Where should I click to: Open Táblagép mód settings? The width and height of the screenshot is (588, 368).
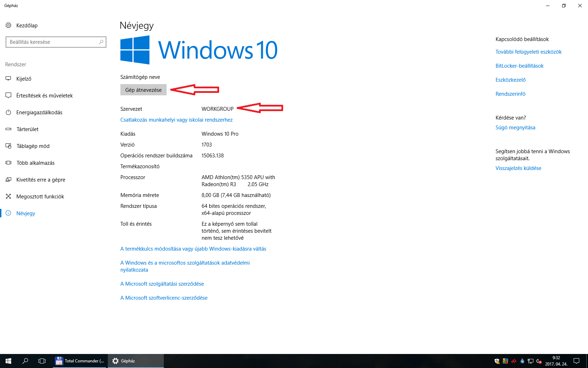[x=33, y=146]
